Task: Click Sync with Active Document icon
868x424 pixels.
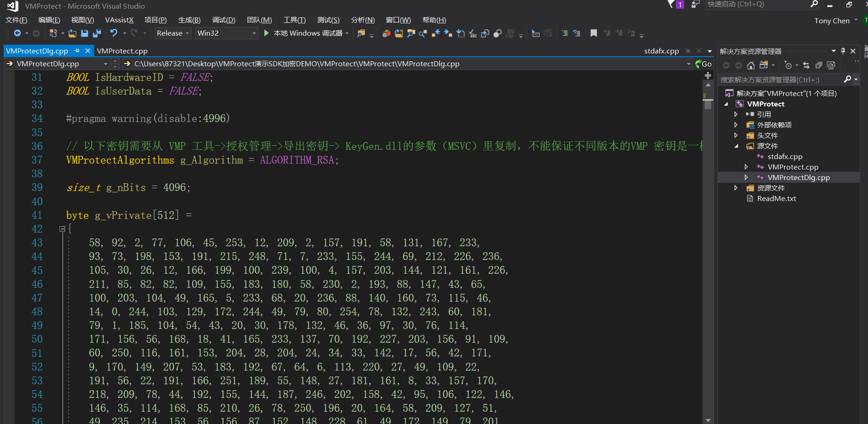Action: tap(806, 65)
